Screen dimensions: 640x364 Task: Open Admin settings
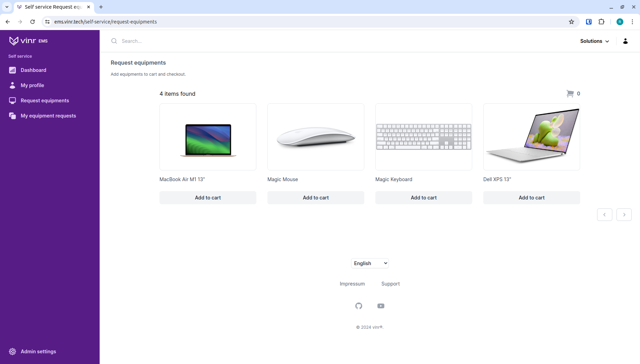38,352
